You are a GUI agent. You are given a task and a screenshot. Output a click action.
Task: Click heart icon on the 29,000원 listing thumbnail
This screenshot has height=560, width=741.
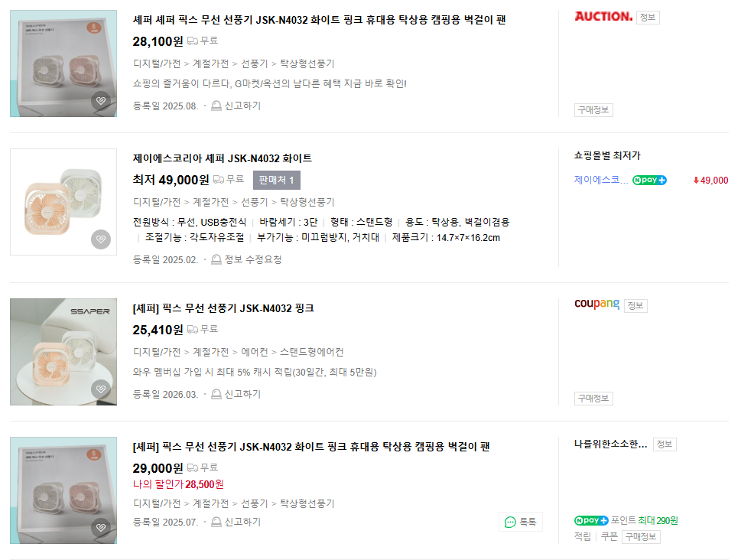point(101,528)
